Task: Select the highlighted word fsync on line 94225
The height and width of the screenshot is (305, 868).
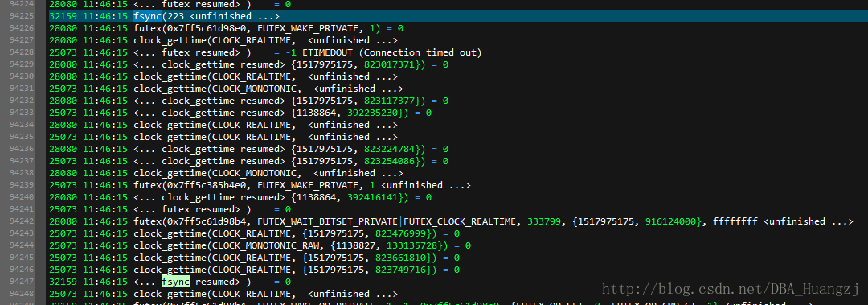Action: (x=147, y=16)
